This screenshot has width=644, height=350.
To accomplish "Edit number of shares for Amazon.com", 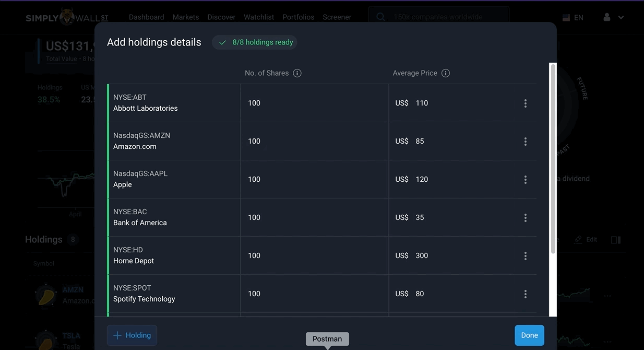I will 314,141.
